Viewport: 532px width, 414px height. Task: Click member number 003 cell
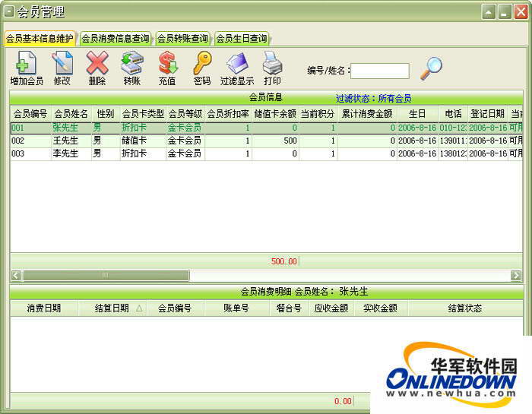30,153
